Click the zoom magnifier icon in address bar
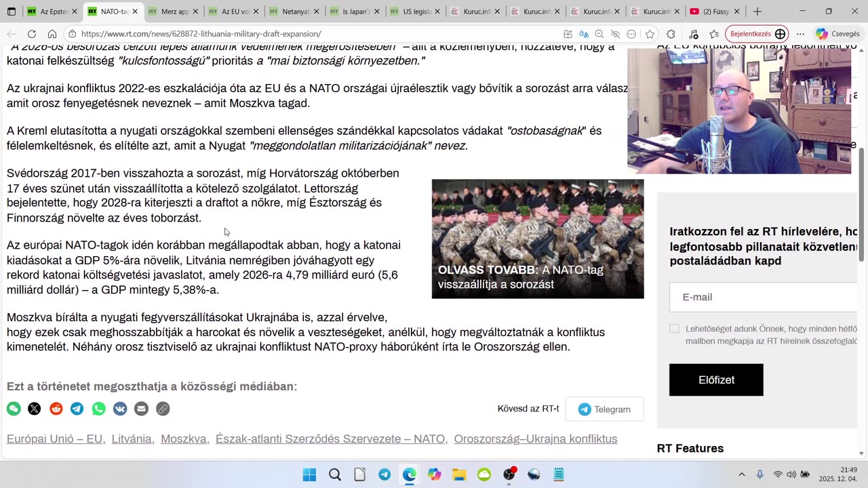 coord(599,34)
